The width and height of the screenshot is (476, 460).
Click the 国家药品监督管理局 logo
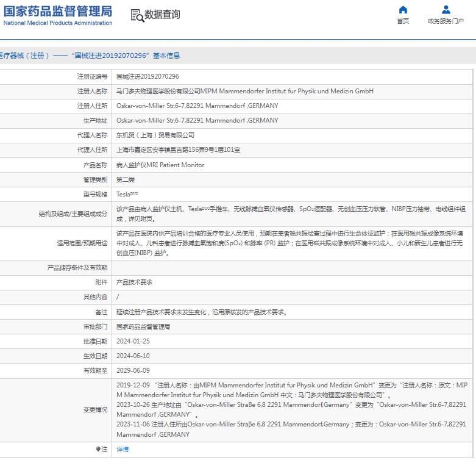pos(58,11)
